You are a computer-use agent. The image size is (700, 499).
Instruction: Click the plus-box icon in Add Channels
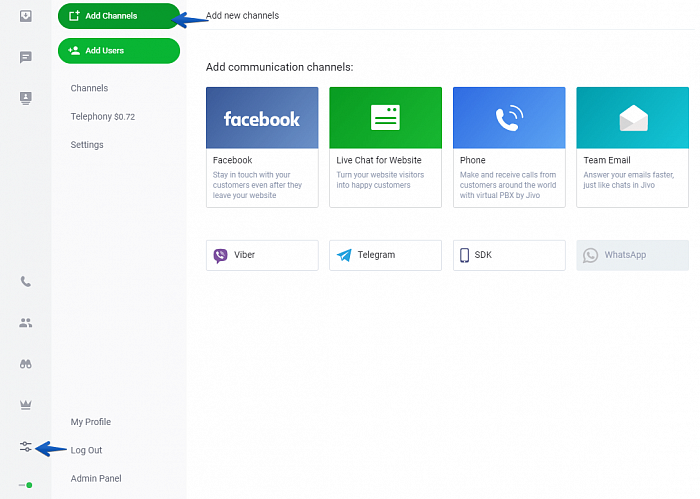coord(74,16)
